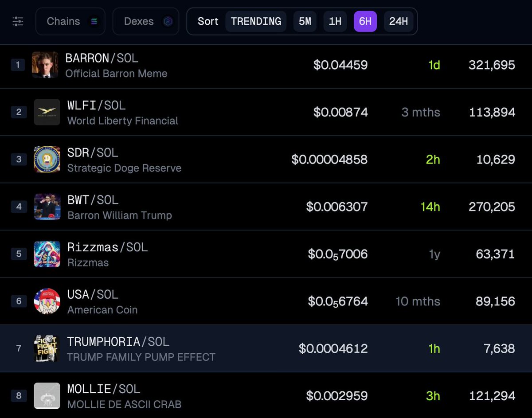Open the BWT/SOL pair
Image resolution: width=532 pixels, height=418 pixels.
click(93, 200)
